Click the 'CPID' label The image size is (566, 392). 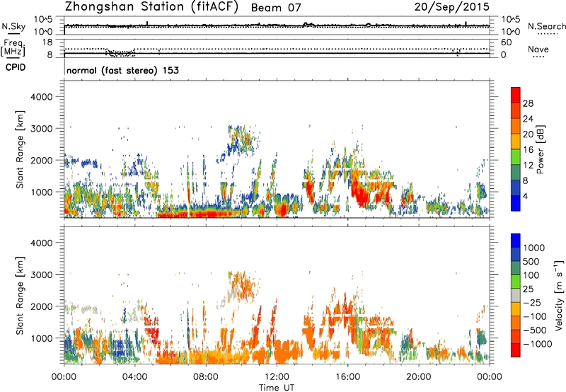click(16, 67)
